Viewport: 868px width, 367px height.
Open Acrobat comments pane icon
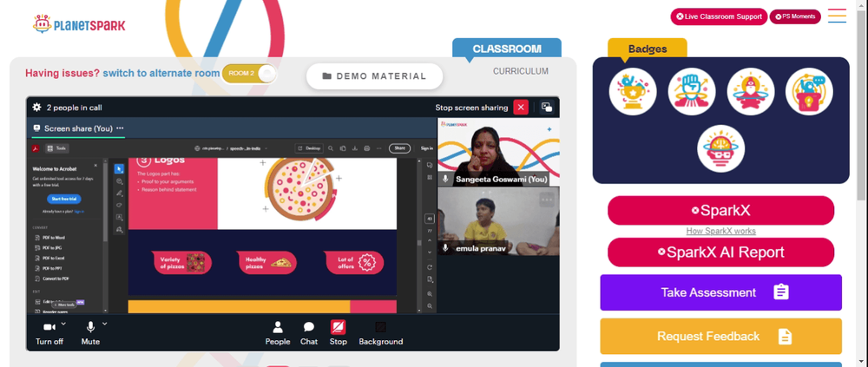pos(430,165)
